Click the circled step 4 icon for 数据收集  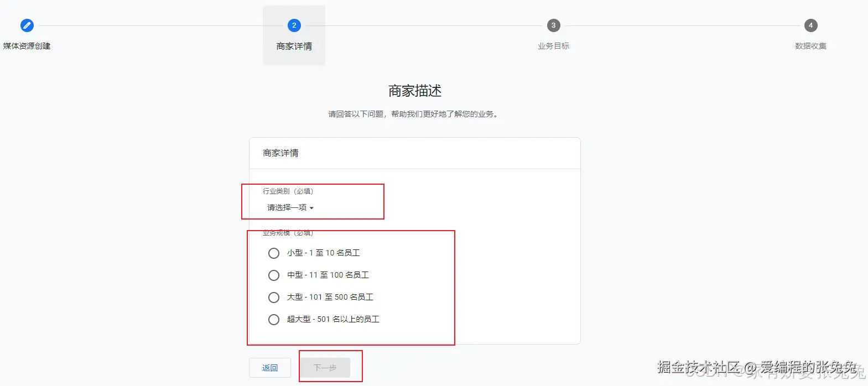point(810,25)
